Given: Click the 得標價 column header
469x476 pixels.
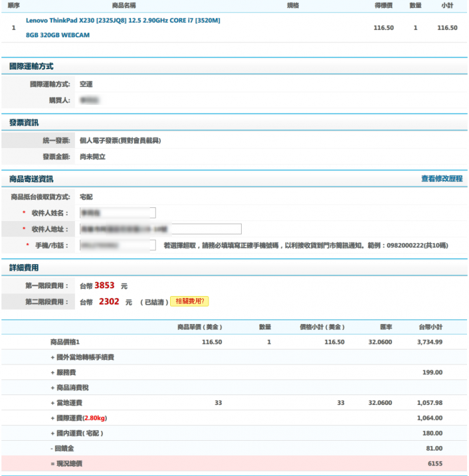Looking at the screenshot, I should tap(384, 5).
